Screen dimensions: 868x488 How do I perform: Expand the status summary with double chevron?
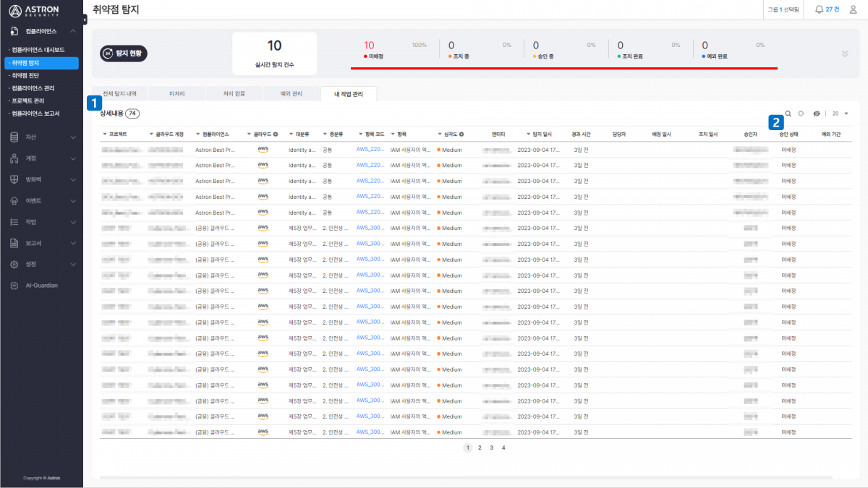point(845,53)
